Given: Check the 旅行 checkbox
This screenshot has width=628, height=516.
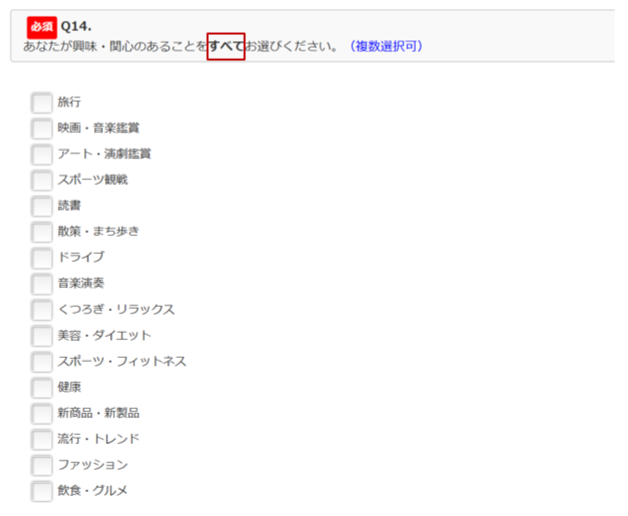Looking at the screenshot, I should pos(41,102).
